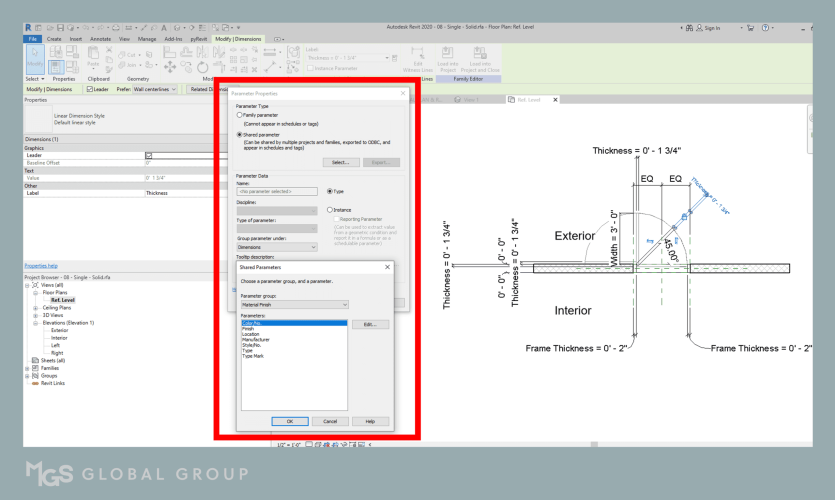Image resolution: width=835 pixels, height=500 pixels.
Task: Click the Modify arrow tool in ribbon
Action: [34, 62]
